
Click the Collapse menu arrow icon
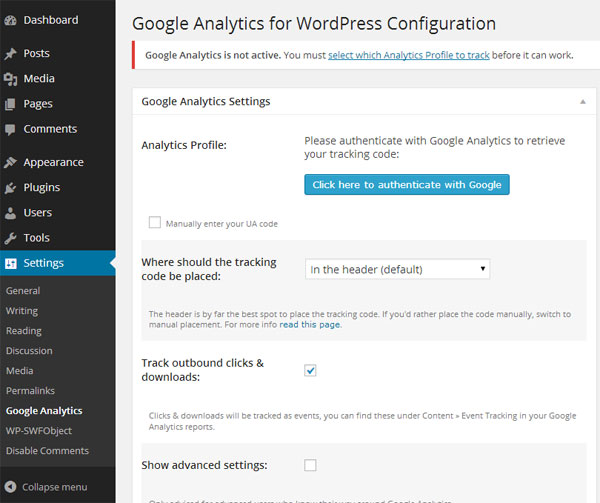pyautogui.click(x=10, y=487)
